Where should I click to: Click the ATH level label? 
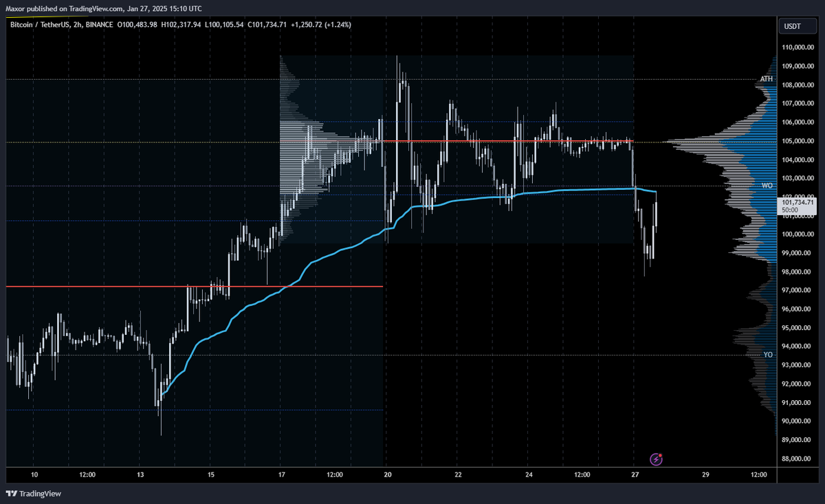pyautogui.click(x=767, y=79)
